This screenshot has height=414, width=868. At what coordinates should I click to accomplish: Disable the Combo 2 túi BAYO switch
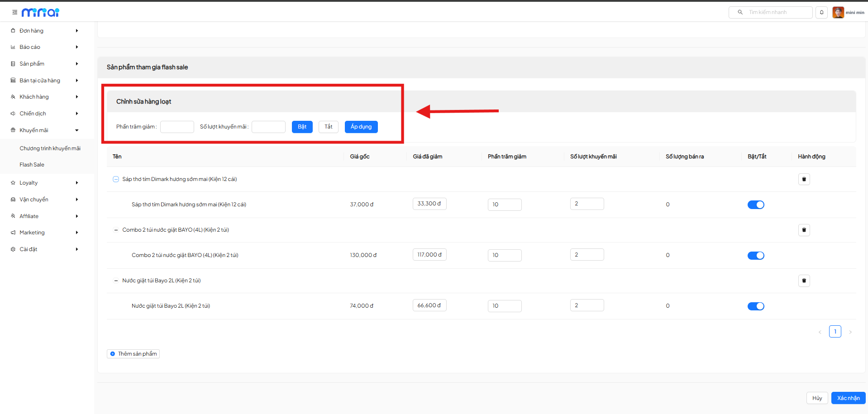[x=755, y=256]
